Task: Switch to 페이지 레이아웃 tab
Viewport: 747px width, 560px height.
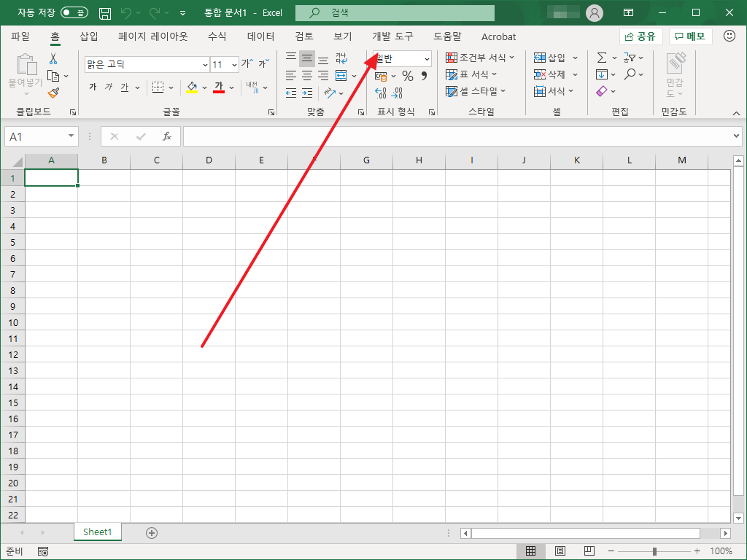Action: pos(153,36)
